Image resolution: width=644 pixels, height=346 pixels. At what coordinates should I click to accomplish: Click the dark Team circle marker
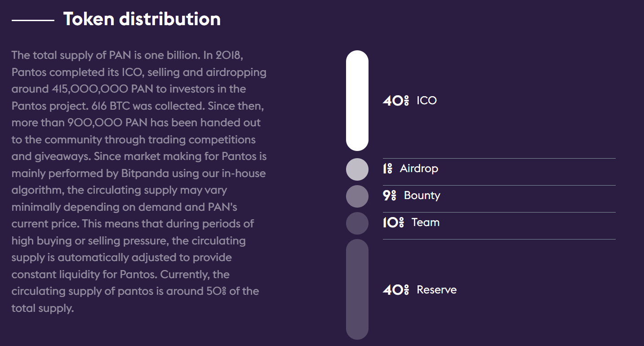click(357, 223)
